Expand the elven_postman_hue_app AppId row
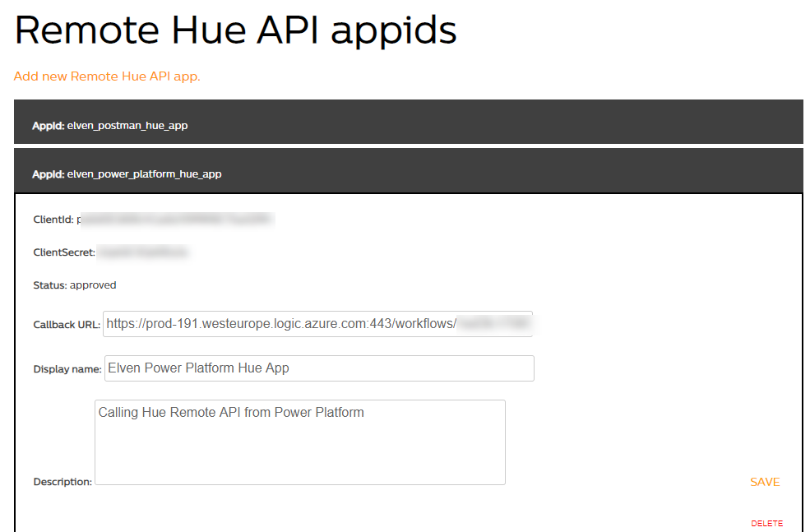This screenshot has width=810, height=532. (x=408, y=122)
